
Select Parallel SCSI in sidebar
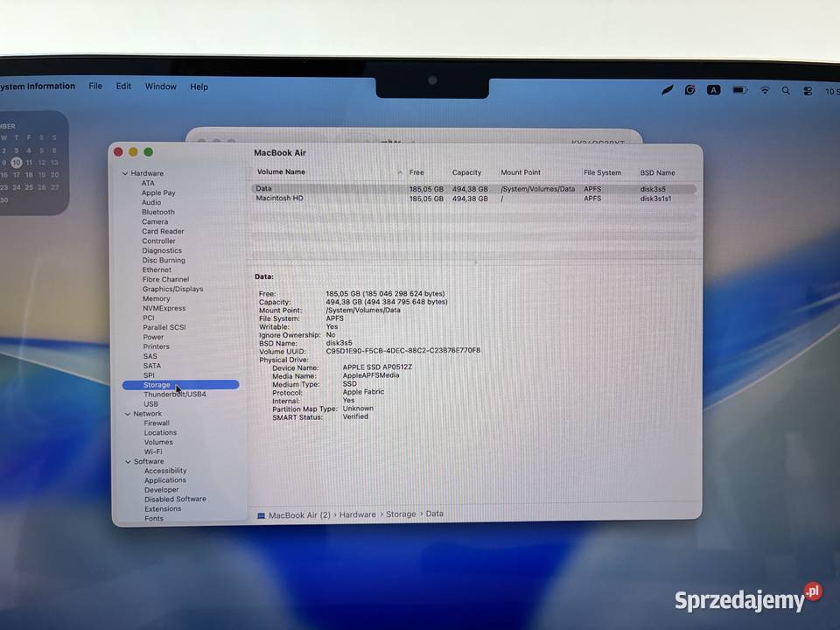click(164, 327)
